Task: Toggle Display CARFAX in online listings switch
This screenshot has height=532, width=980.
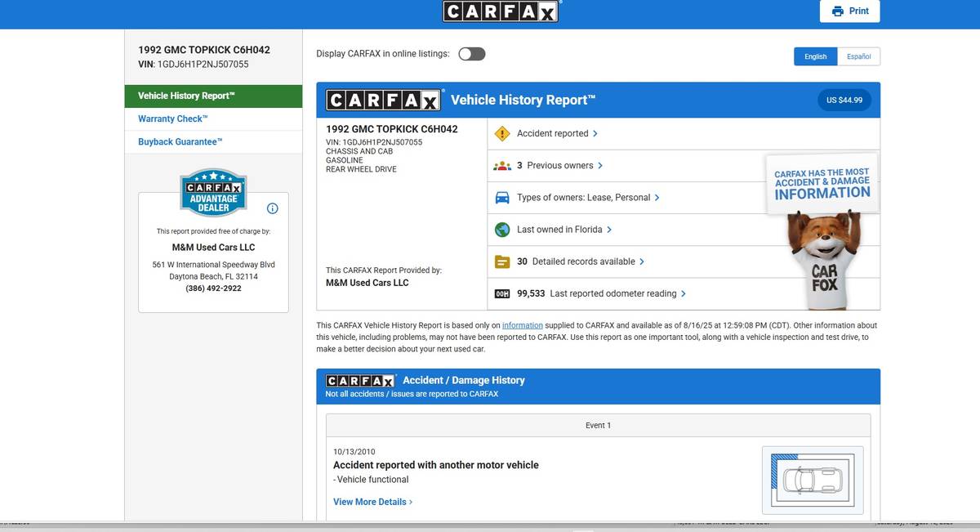Action: (x=472, y=54)
